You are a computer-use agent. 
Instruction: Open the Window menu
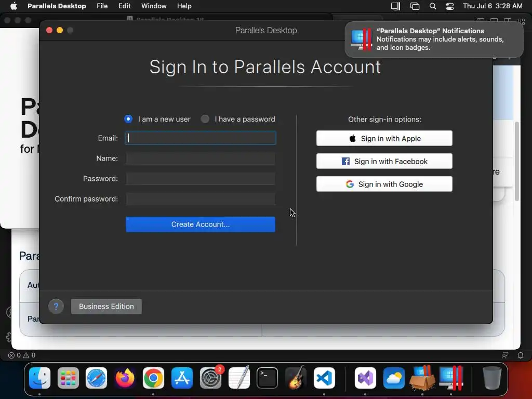point(154,6)
